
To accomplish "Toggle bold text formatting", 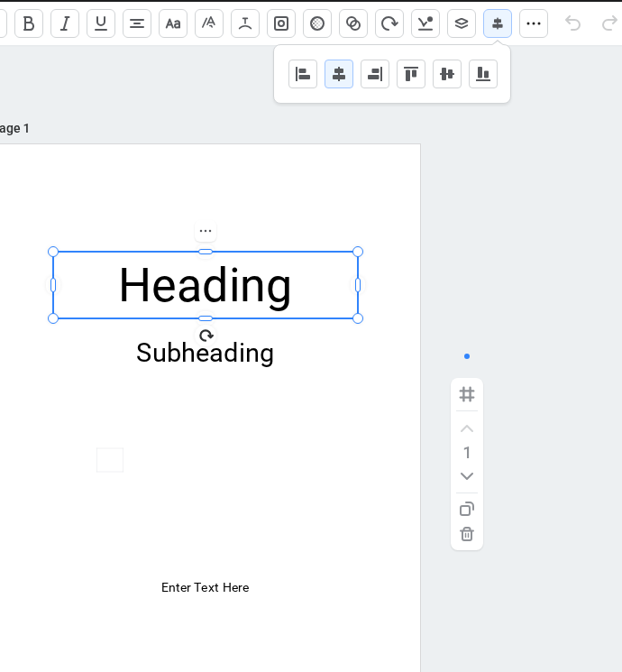I will point(29,23).
